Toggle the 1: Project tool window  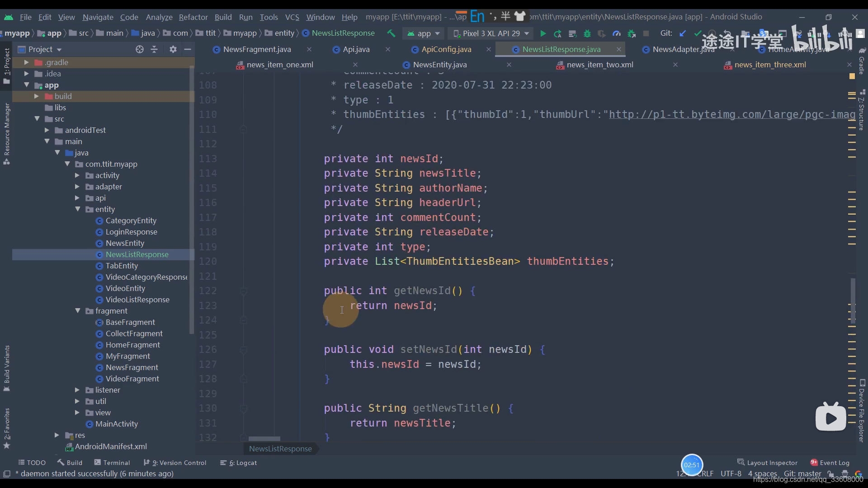(x=7, y=66)
